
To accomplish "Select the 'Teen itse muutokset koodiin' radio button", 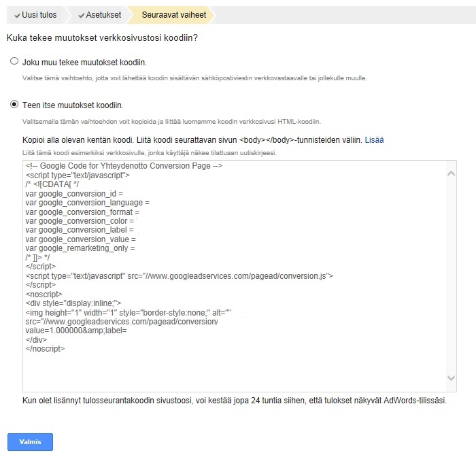I will point(14,105).
